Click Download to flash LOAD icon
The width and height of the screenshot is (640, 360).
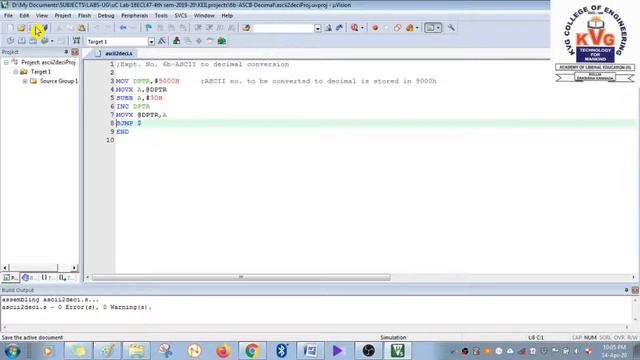click(76, 41)
